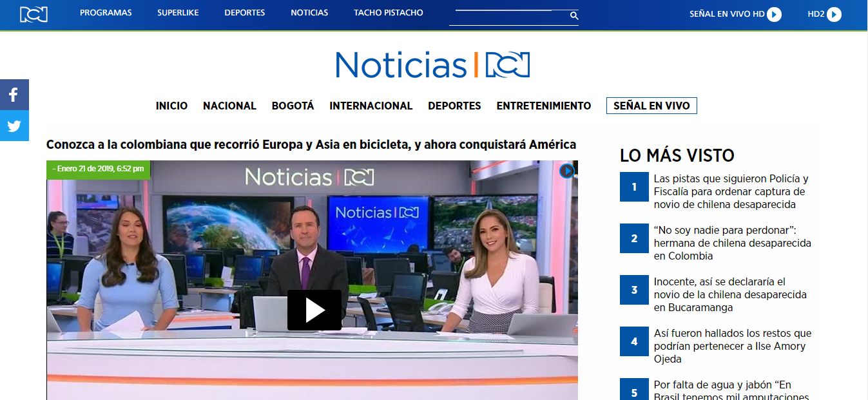The height and width of the screenshot is (400, 868).
Task: Click the RCN logo in top bar
Action: pyautogui.click(x=34, y=14)
